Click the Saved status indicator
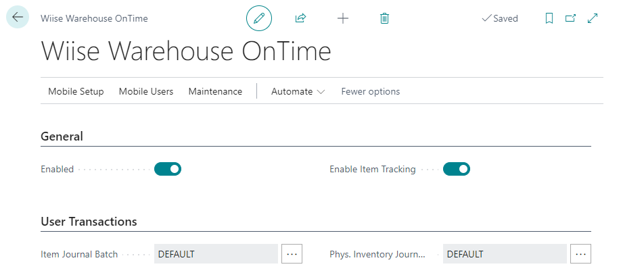 pyautogui.click(x=500, y=18)
